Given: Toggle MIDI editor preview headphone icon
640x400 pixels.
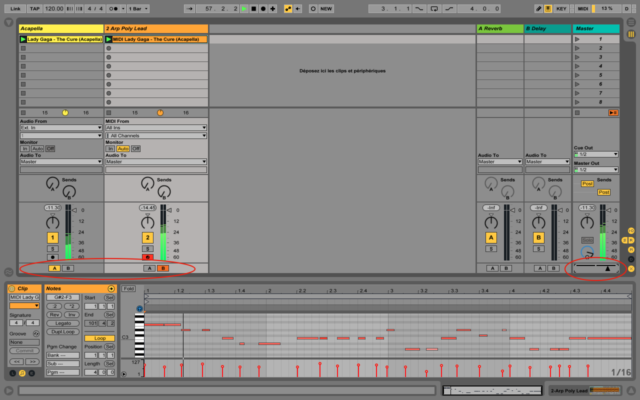Looking at the screenshot, I should (140, 309).
